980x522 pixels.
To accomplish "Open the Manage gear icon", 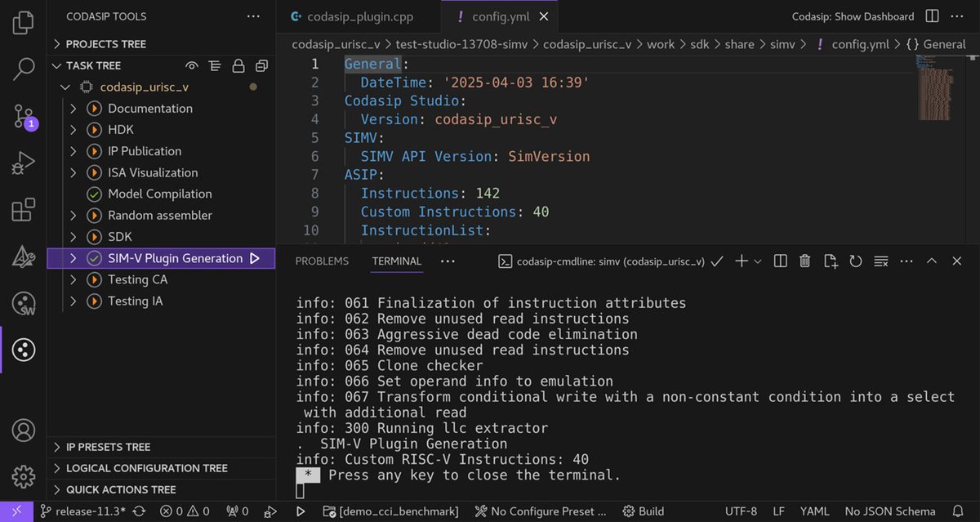I will click(x=24, y=476).
